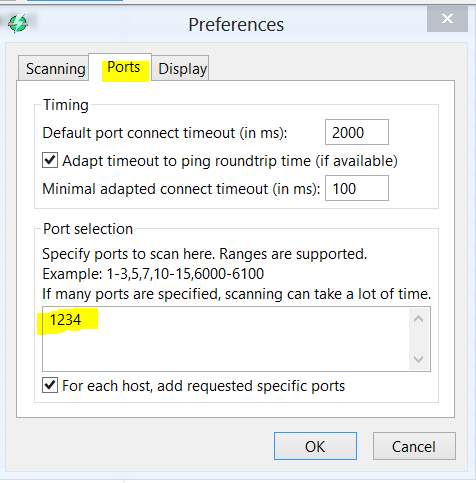Click the Port selection group heading
The image size is (476, 483).
pyautogui.click(x=88, y=229)
